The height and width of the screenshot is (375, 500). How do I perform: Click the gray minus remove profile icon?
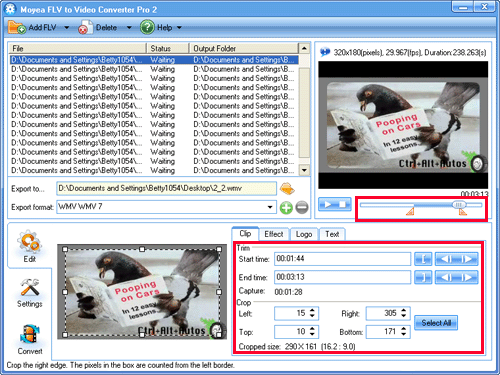(302, 208)
